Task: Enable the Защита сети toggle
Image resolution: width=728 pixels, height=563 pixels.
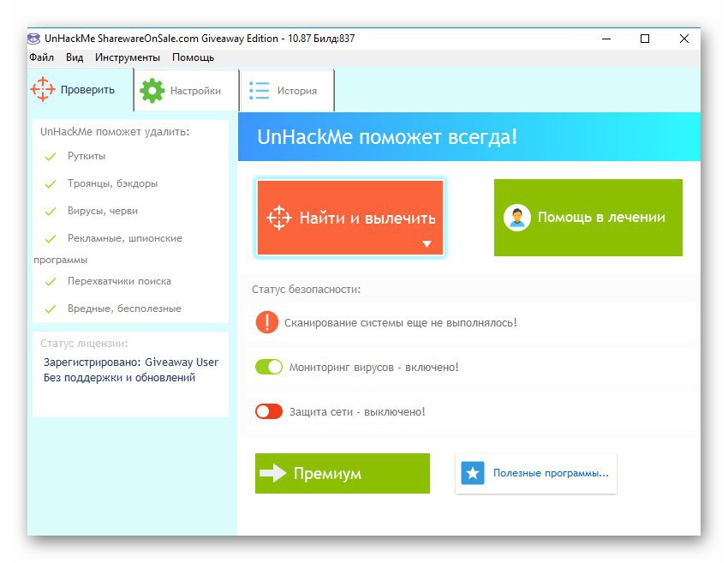Action: tap(268, 411)
